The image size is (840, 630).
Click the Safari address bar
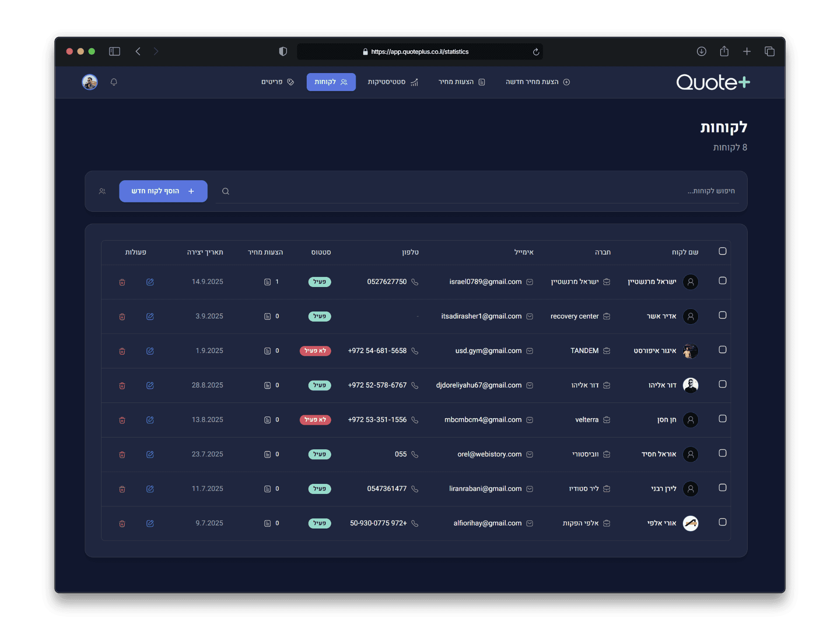click(x=420, y=52)
